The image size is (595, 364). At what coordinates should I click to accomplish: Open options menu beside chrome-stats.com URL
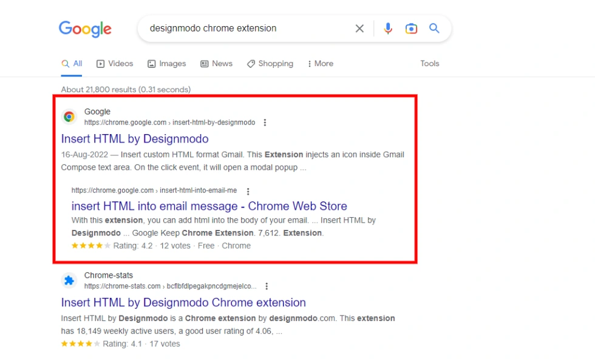pos(267,286)
